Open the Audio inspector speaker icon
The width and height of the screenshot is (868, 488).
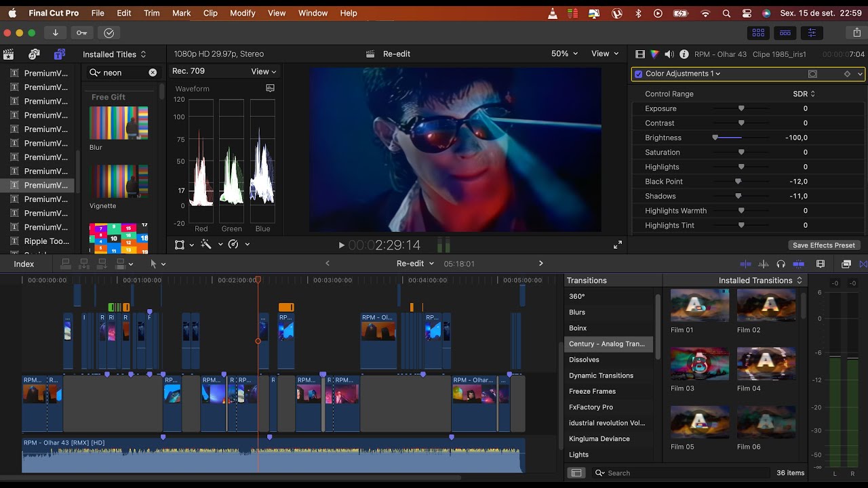click(x=669, y=54)
